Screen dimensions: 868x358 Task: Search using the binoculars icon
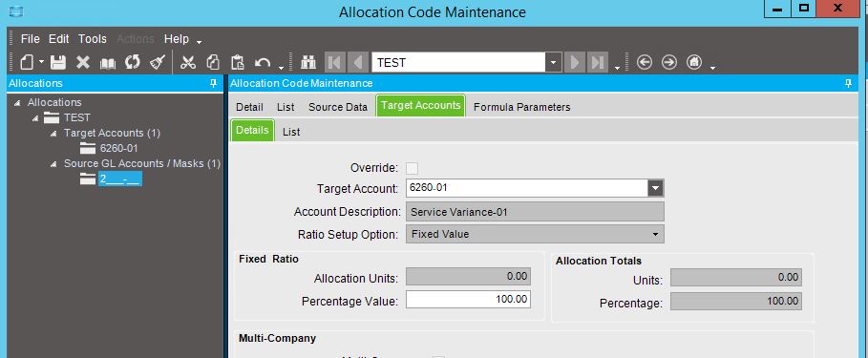(x=308, y=62)
